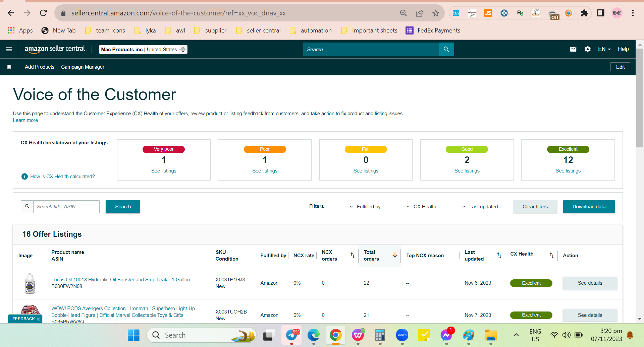Open the Chrome three-dot menu
Viewport: 644px width, 347px height.
pyautogui.click(x=633, y=13)
